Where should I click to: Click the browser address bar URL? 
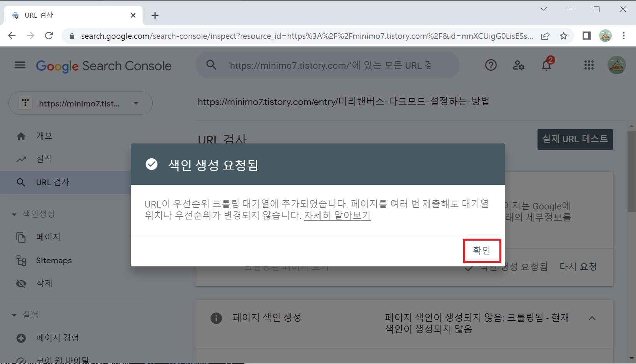pos(307,36)
